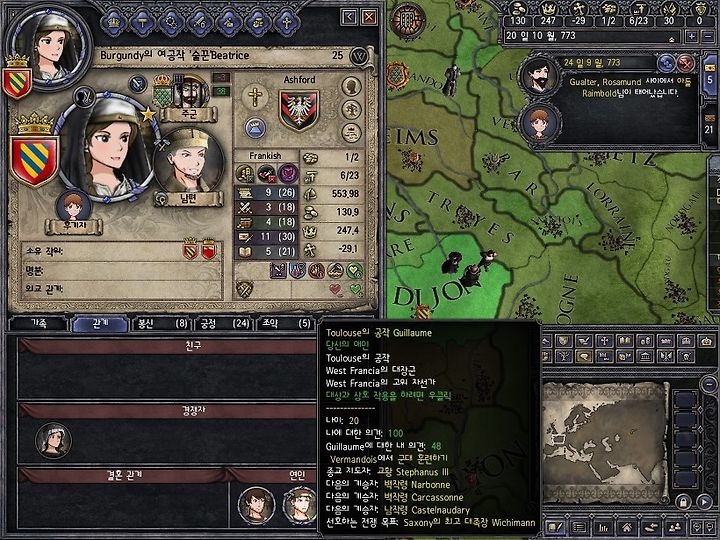Screen dimensions: 720x540
Task: Dismiss the birth event with red button
Action: tap(686, 63)
